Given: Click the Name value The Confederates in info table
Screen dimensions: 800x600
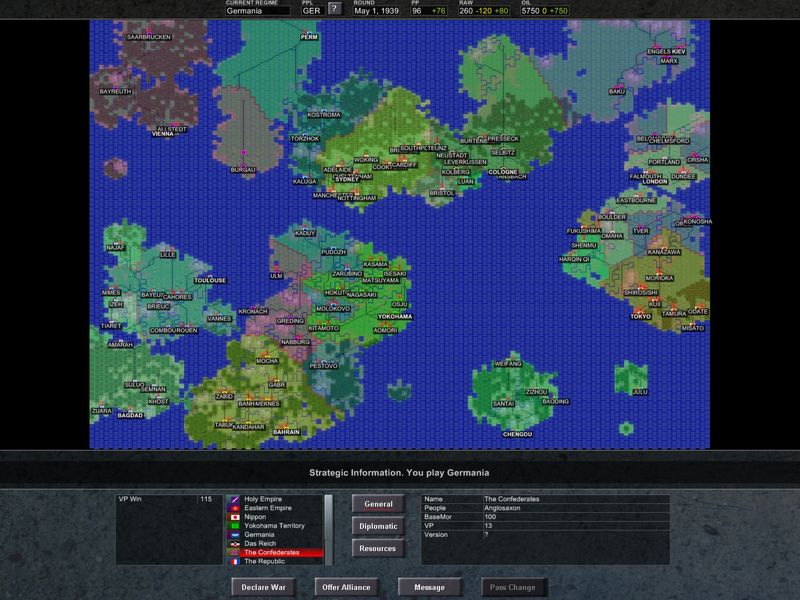Looking at the screenshot, I should 512,499.
